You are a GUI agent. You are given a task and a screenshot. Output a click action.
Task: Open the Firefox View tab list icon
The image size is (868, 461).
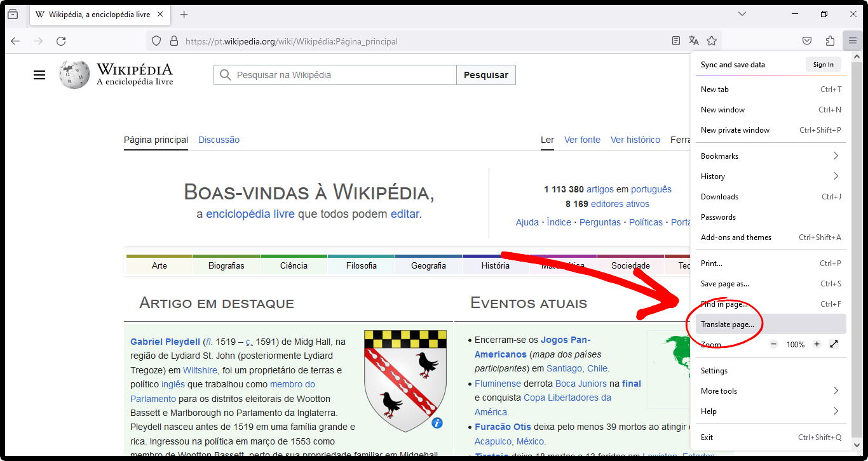coord(13,15)
